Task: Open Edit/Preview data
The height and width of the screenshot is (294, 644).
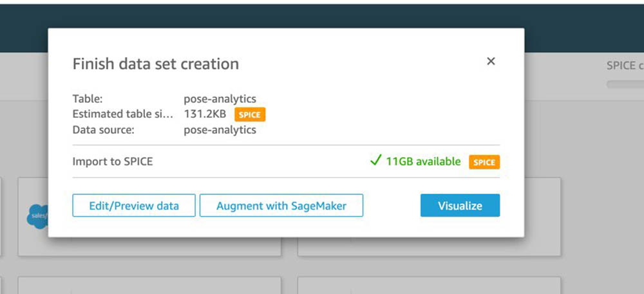Action: pyautogui.click(x=134, y=205)
